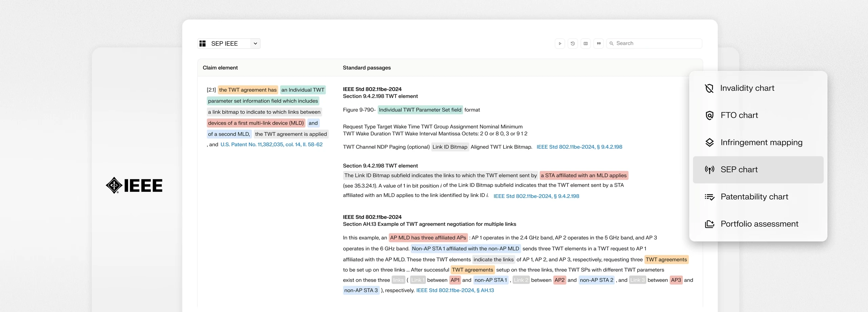Select FTO chart menu item
The height and width of the screenshot is (312, 868).
[758, 115]
